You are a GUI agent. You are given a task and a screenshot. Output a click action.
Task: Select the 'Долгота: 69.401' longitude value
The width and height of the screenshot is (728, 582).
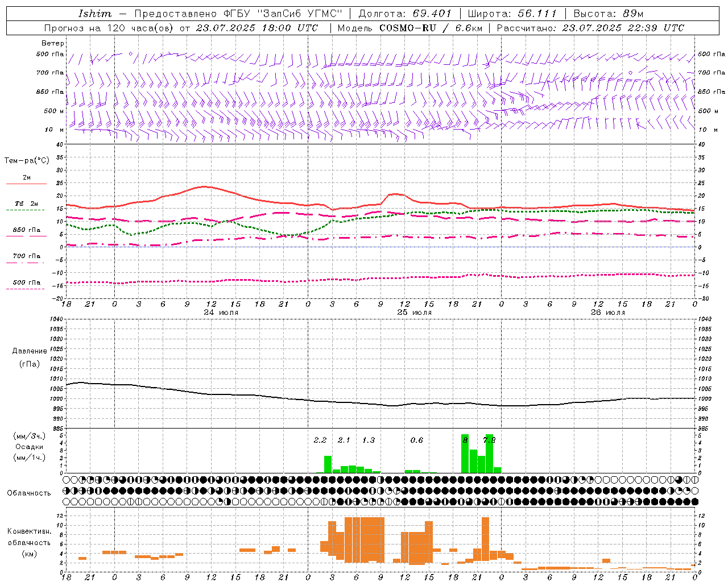(x=405, y=14)
